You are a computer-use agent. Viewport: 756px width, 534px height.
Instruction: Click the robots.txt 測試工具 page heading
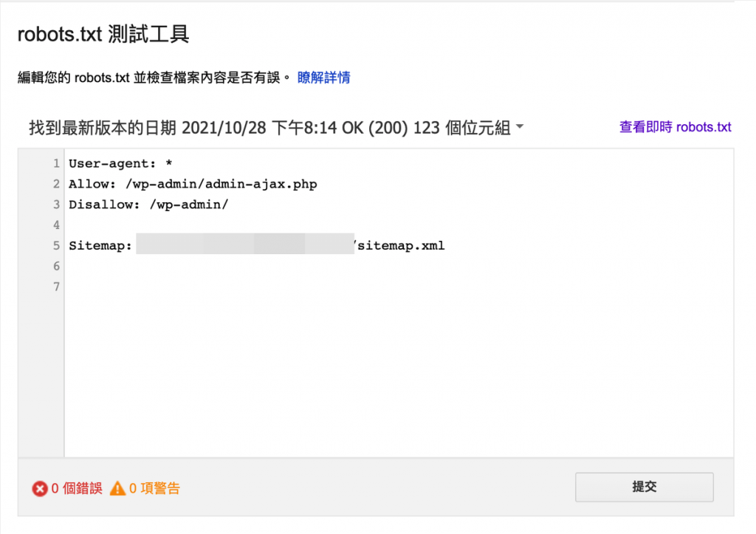click(103, 35)
